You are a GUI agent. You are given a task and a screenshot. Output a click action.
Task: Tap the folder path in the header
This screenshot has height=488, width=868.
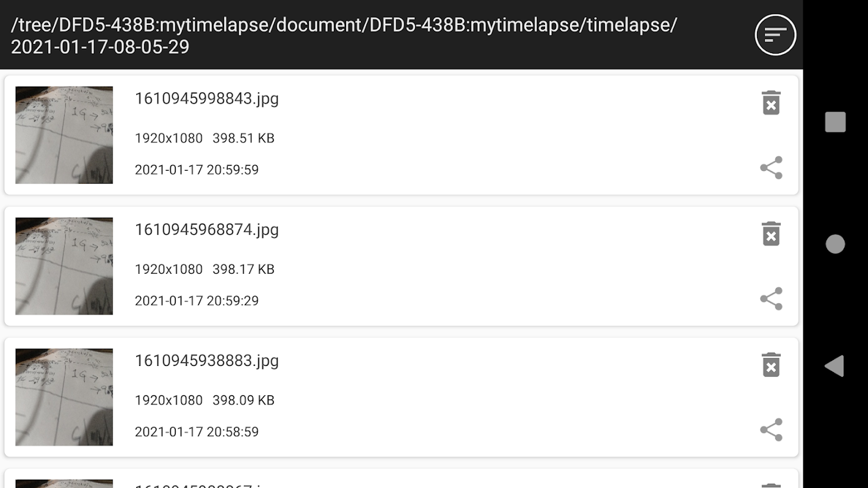[344, 35]
